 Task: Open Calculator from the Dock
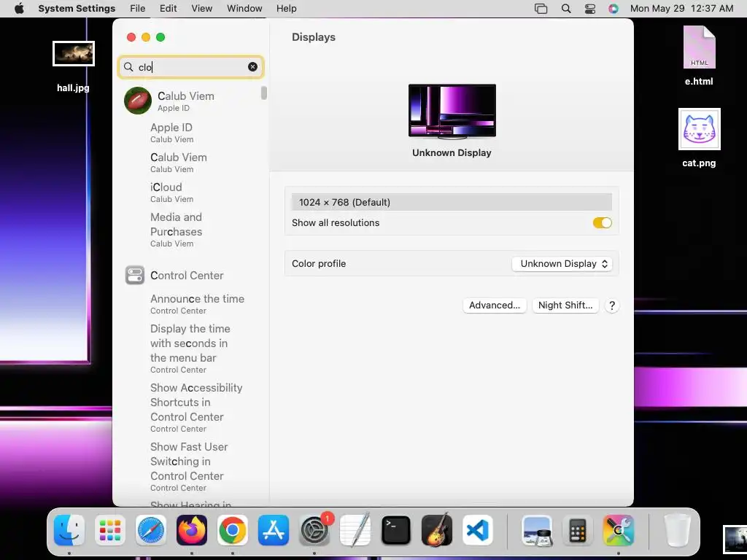(578, 530)
